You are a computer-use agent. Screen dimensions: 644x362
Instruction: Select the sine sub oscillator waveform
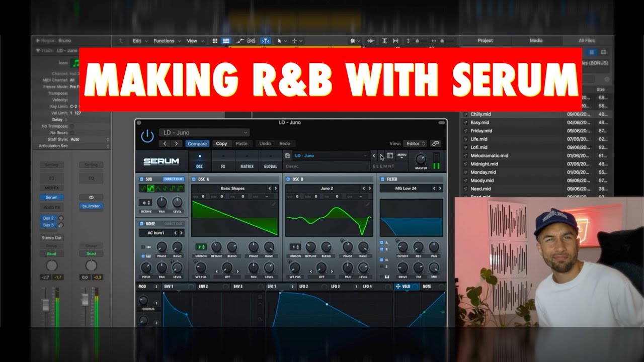[x=143, y=189]
